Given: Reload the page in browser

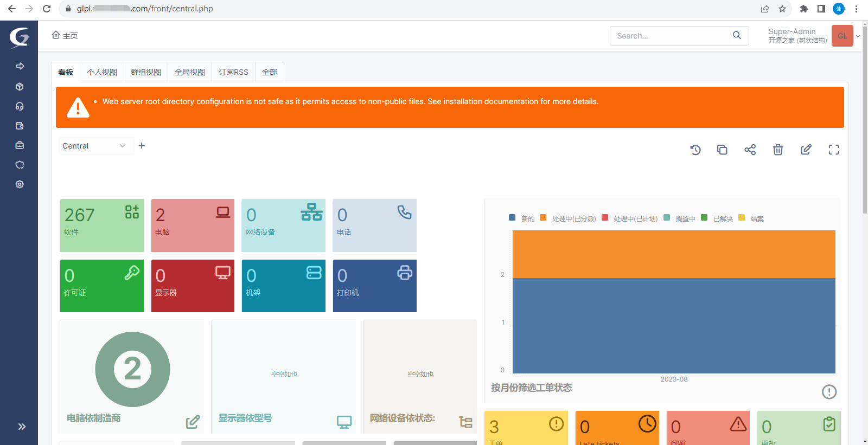Looking at the screenshot, I should pyautogui.click(x=47, y=9).
